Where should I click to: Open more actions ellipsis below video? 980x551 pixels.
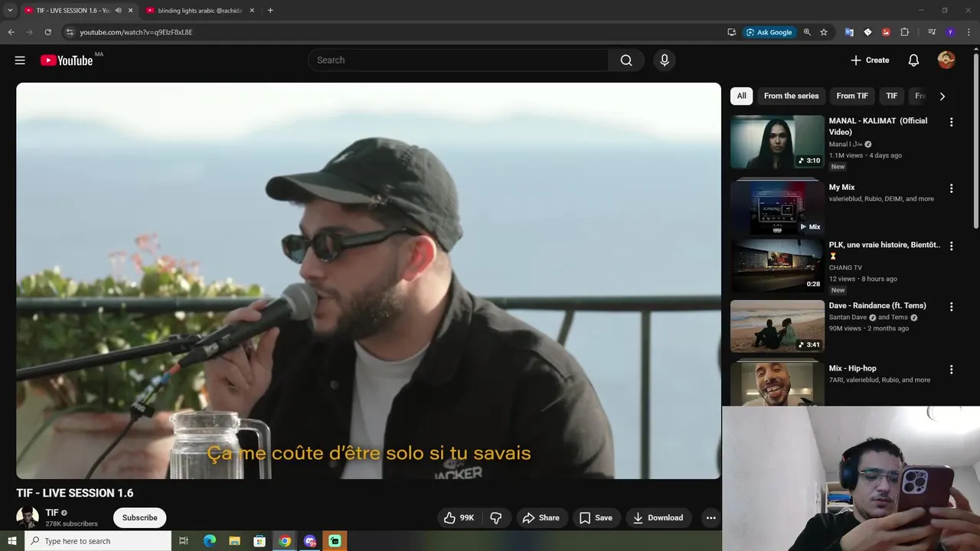tap(710, 518)
